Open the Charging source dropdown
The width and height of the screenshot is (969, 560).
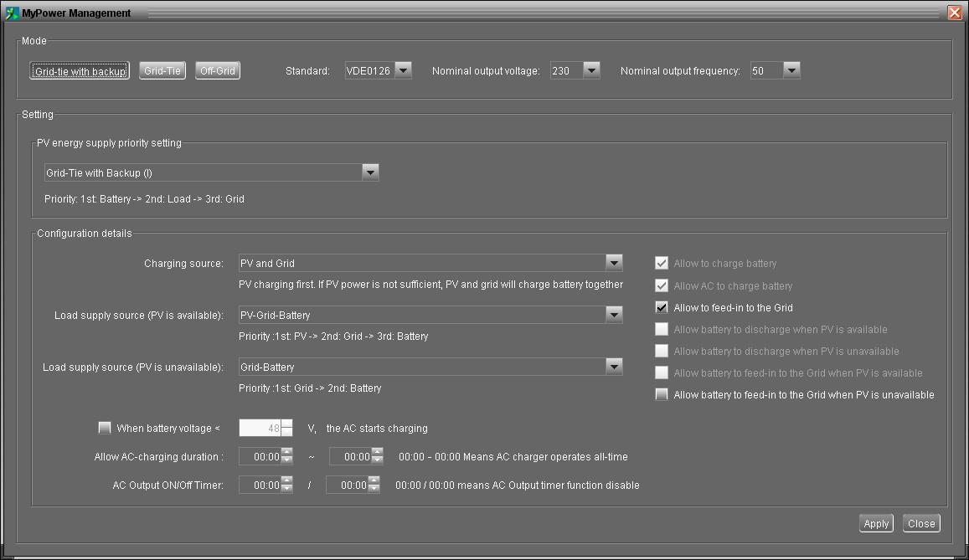click(614, 263)
